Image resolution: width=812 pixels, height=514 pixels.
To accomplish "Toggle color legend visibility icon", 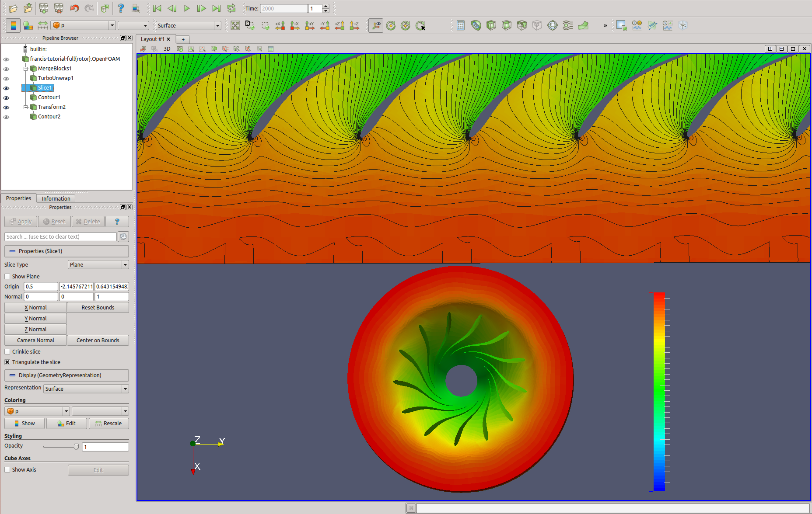I will point(13,25).
